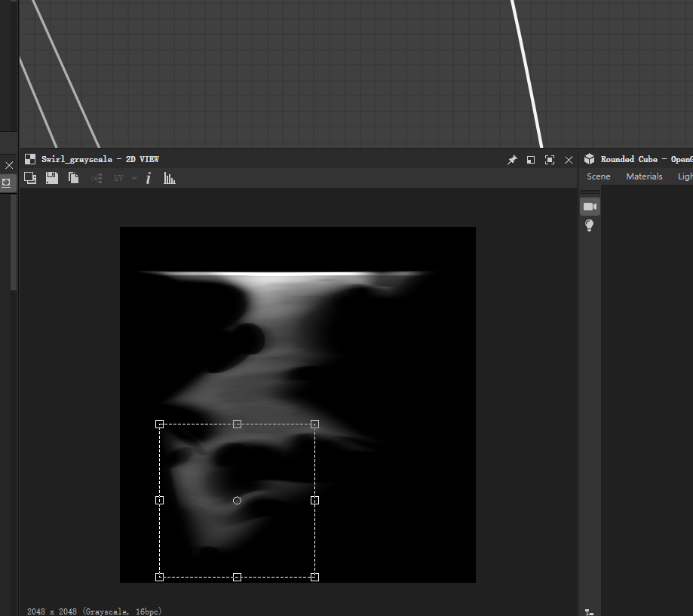The height and width of the screenshot is (616, 693).
Task: Click the first icon in 2D View toolbar
Action: pyautogui.click(x=30, y=178)
